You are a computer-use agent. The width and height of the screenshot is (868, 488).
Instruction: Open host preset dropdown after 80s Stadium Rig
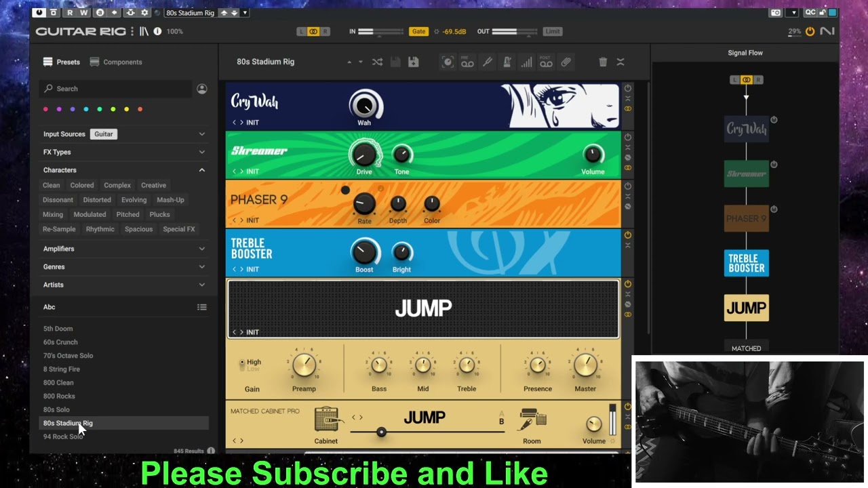point(245,12)
